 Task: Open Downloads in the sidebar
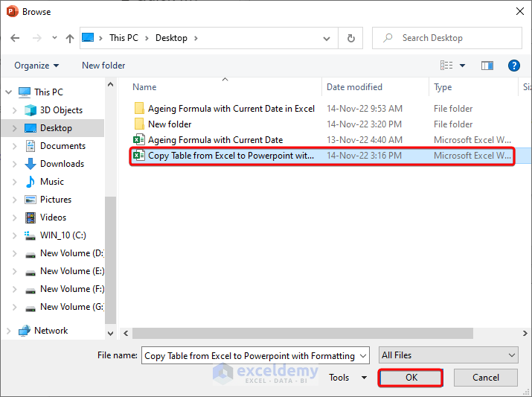point(62,164)
